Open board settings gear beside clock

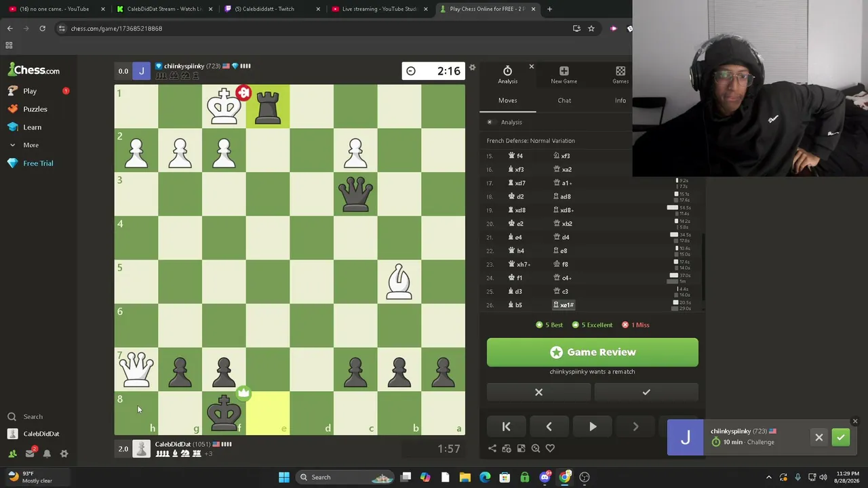[x=473, y=67]
